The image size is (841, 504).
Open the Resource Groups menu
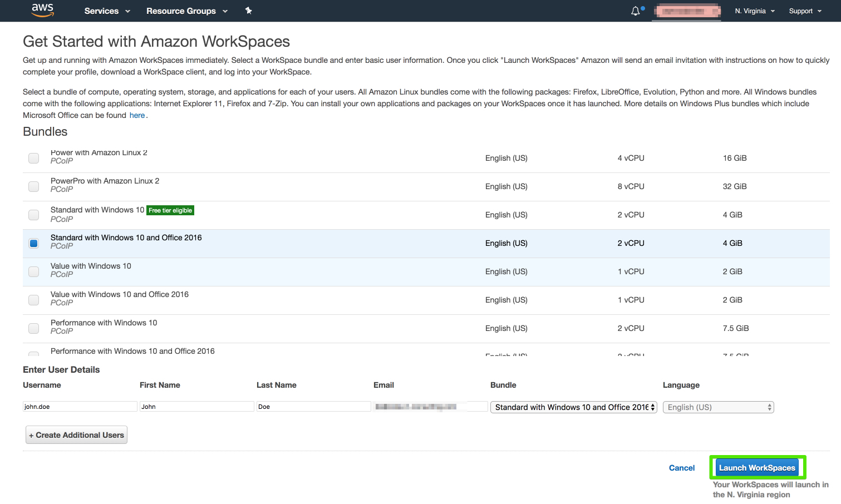click(186, 11)
